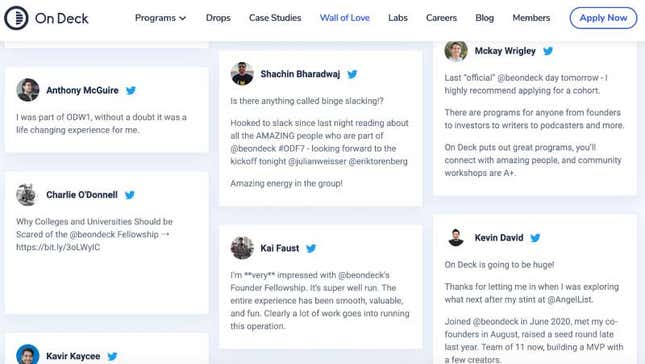Open Twitter icon beside Kai Faust
Screen dimensions: 645x364
coord(311,248)
